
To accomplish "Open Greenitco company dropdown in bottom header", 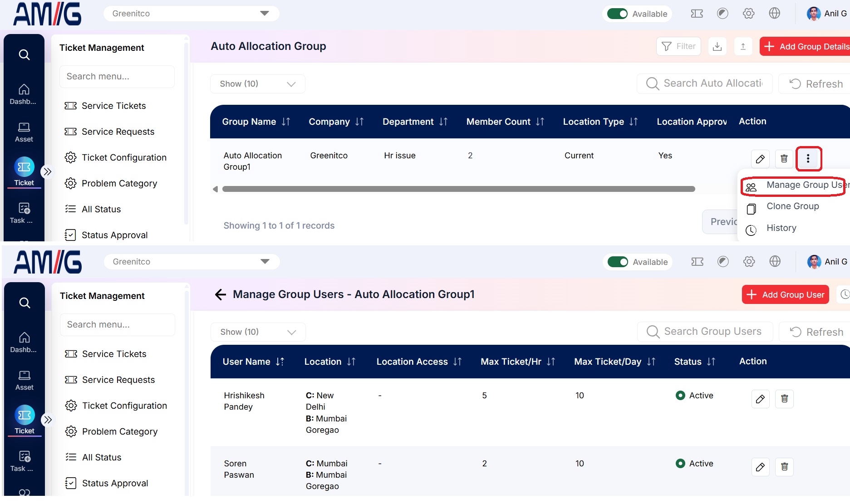I will click(x=192, y=262).
